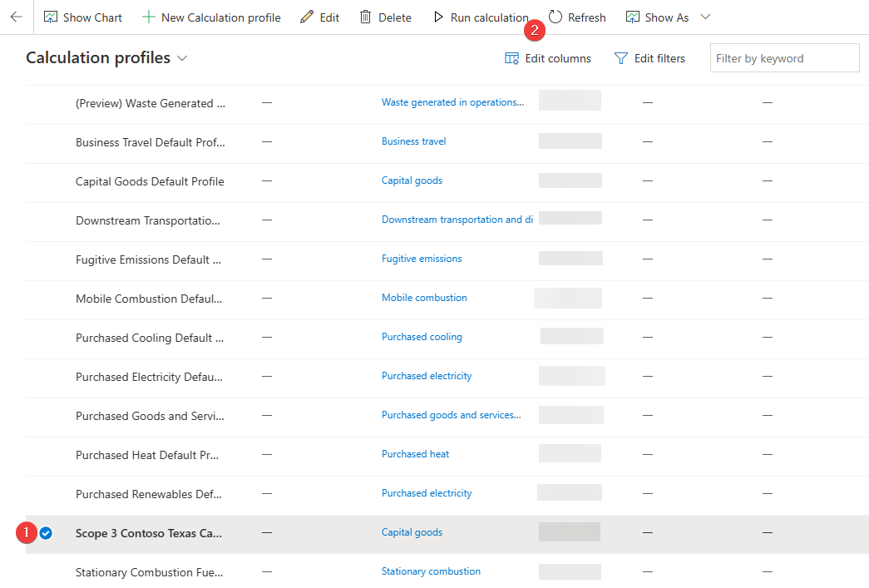
Task: Check the Mobile Combustion Default row
Action: pos(46,298)
